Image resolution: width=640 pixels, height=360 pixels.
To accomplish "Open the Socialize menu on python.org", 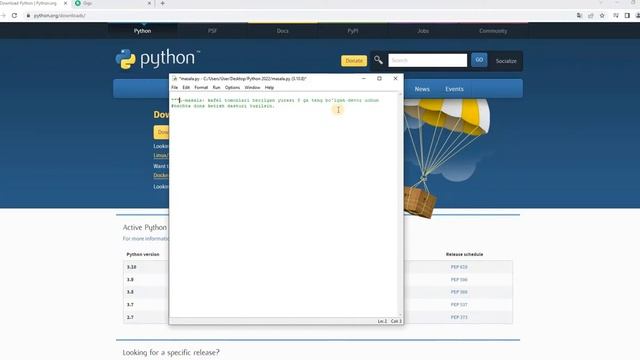I will [x=506, y=61].
